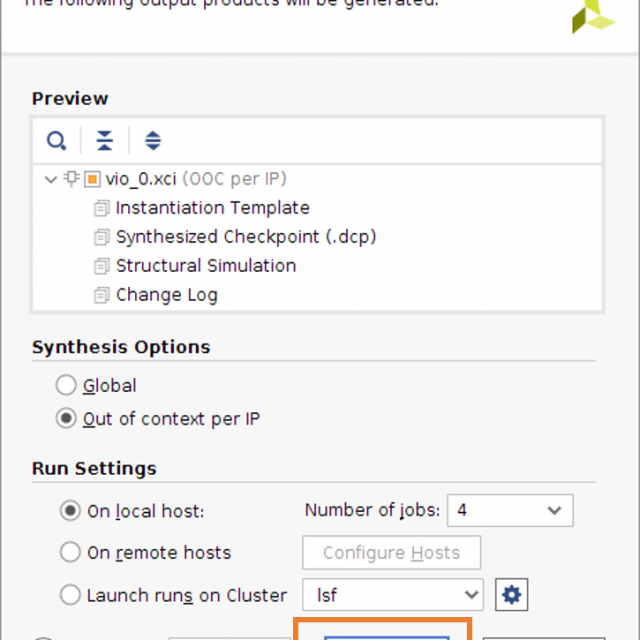Enable On remote hosts option
Viewport: 640px width, 640px height.
[x=70, y=552]
